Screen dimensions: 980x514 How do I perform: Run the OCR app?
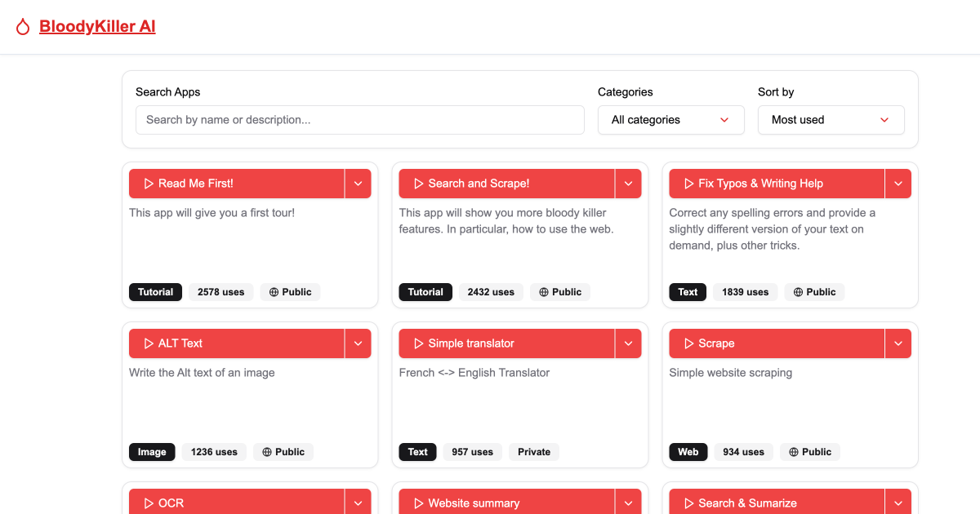click(237, 502)
